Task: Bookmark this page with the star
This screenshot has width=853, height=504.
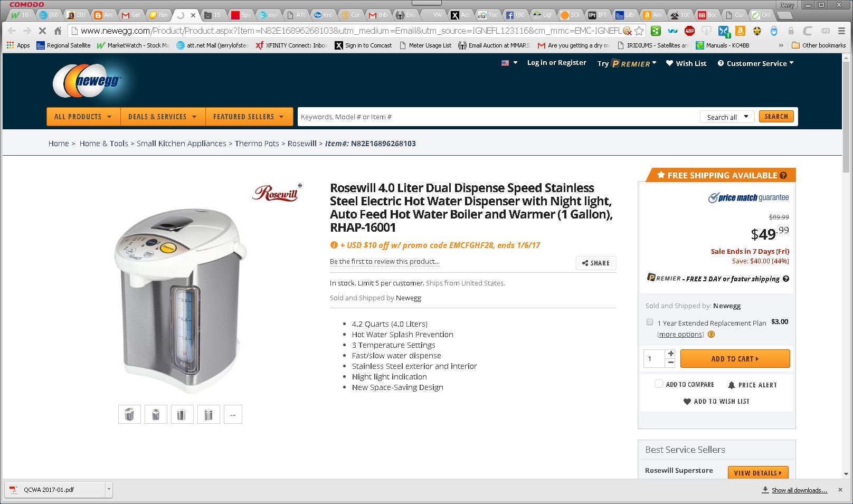Action: [639, 31]
